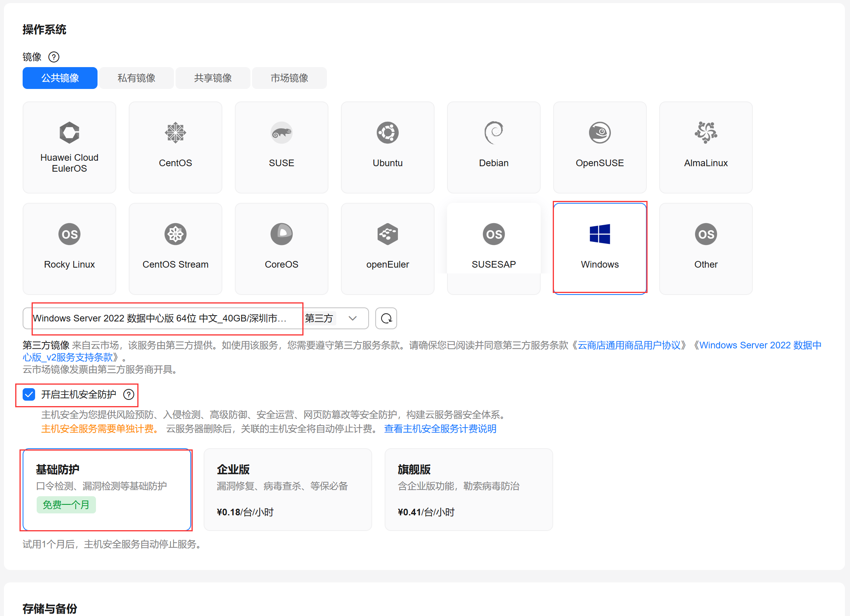This screenshot has height=616, width=850.
Task: Click the Debian card label
Action: point(494,163)
